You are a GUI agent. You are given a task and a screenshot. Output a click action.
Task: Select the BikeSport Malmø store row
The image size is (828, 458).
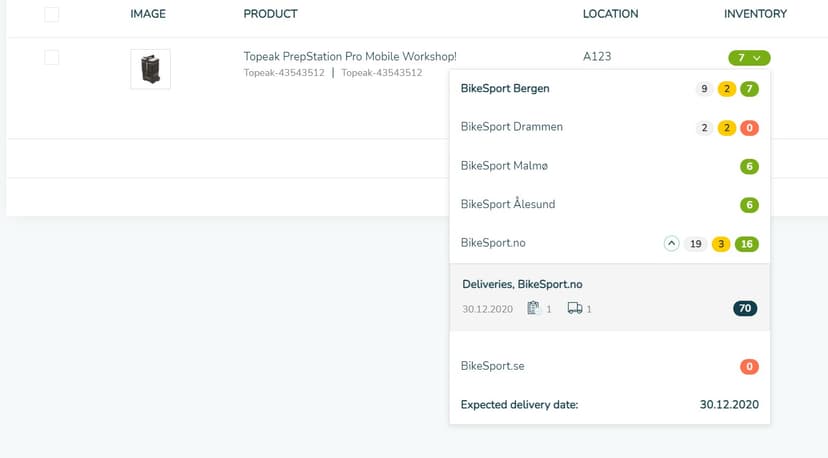(609, 166)
